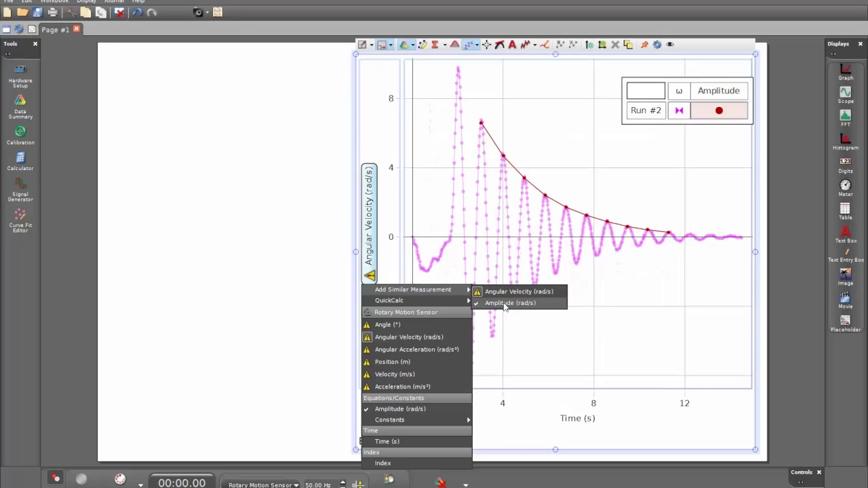
Task: Open Rotary Motion Sensor dropdown in controls bar
Action: pyautogui.click(x=264, y=485)
